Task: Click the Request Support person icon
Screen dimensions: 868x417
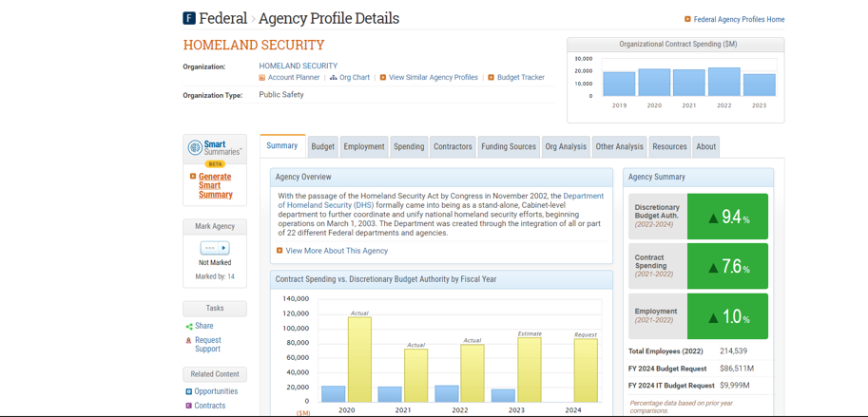Action: pos(189,341)
